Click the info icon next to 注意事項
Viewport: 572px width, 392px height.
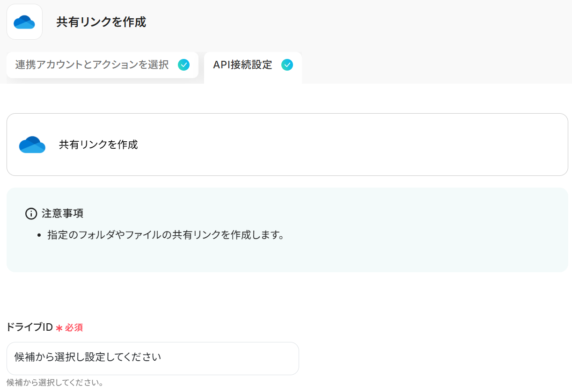[31, 214]
